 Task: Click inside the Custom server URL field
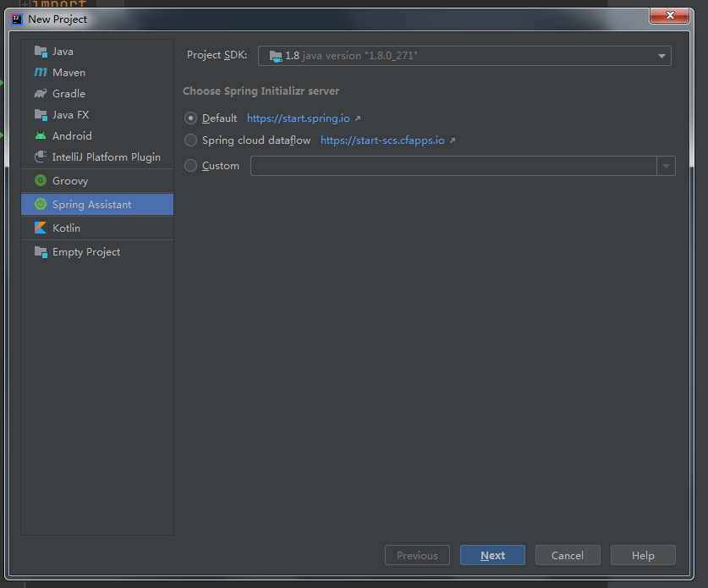click(x=457, y=165)
